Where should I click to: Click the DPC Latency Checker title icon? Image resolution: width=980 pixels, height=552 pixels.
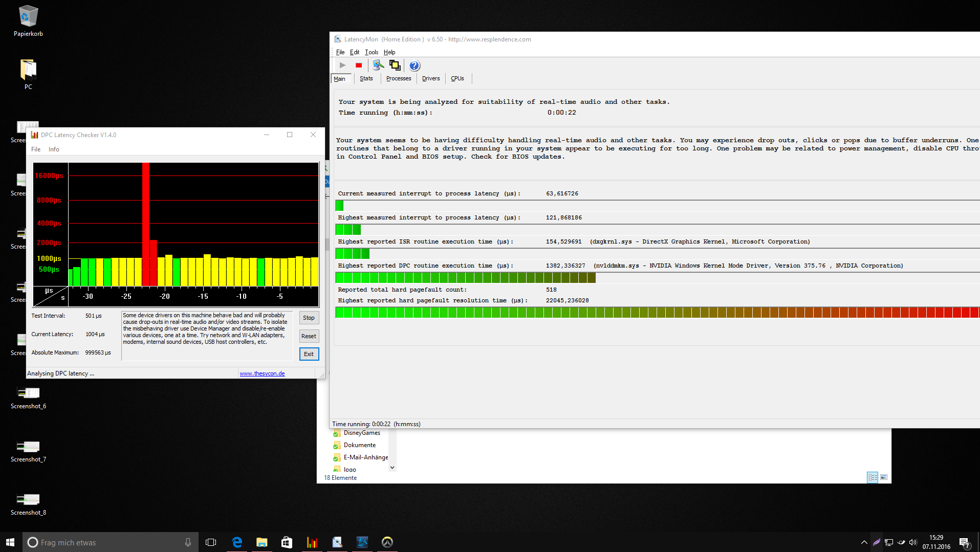(x=35, y=135)
